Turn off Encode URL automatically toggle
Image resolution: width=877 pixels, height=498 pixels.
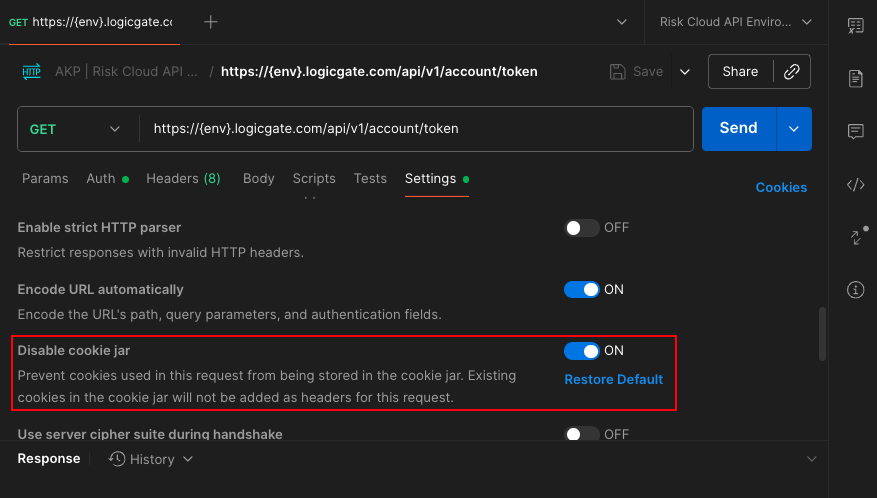pyautogui.click(x=582, y=290)
